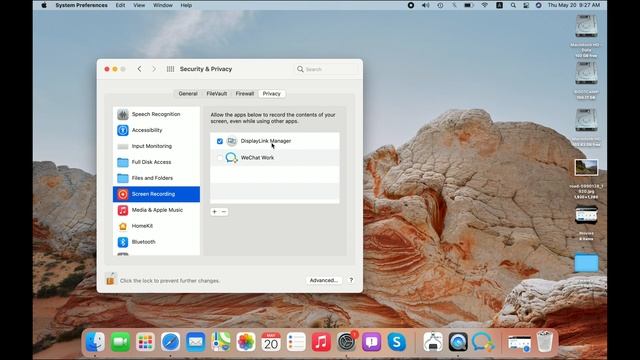Open the Help menu

[186, 5]
